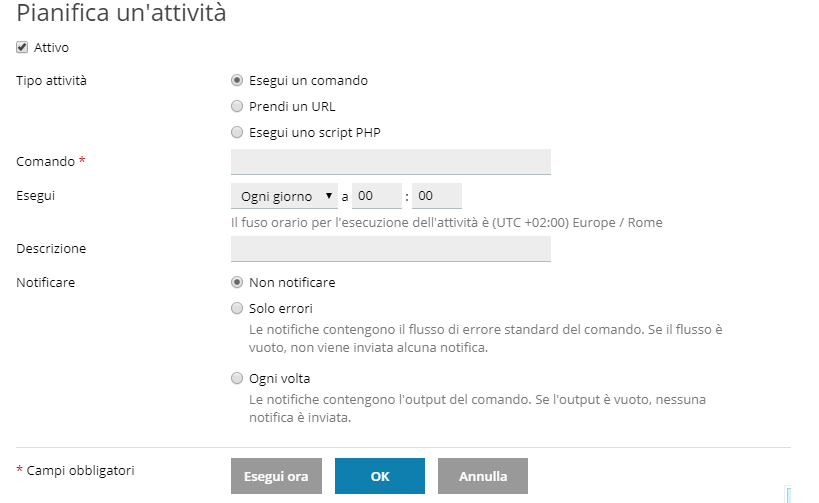Choose 'Solo errori' notification option

click(237, 308)
